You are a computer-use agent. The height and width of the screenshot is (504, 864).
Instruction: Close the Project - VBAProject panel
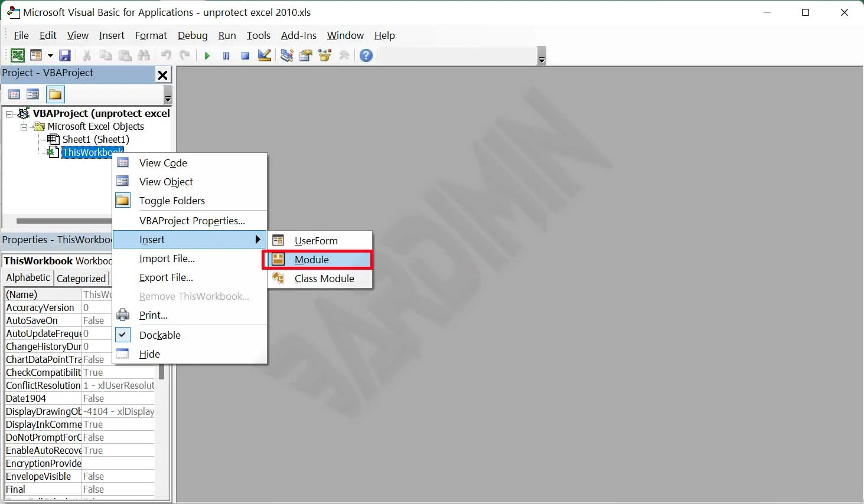pyautogui.click(x=162, y=74)
